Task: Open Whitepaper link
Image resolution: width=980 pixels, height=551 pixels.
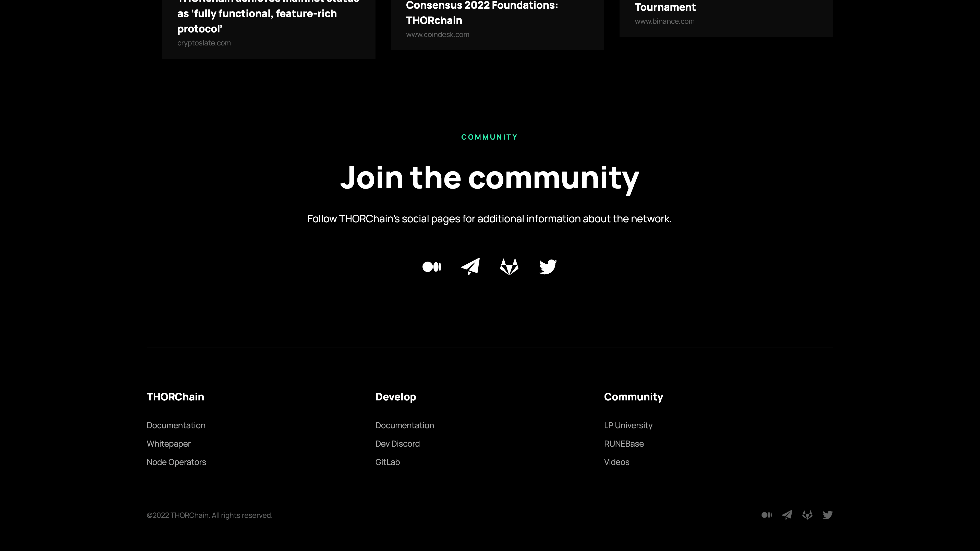Action: [168, 444]
